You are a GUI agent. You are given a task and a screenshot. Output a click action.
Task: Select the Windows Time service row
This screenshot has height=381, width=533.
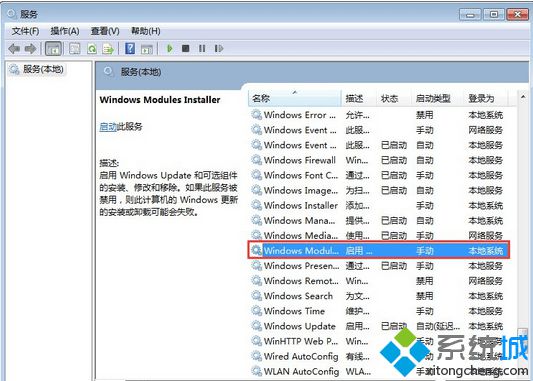pyautogui.click(x=379, y=311)
